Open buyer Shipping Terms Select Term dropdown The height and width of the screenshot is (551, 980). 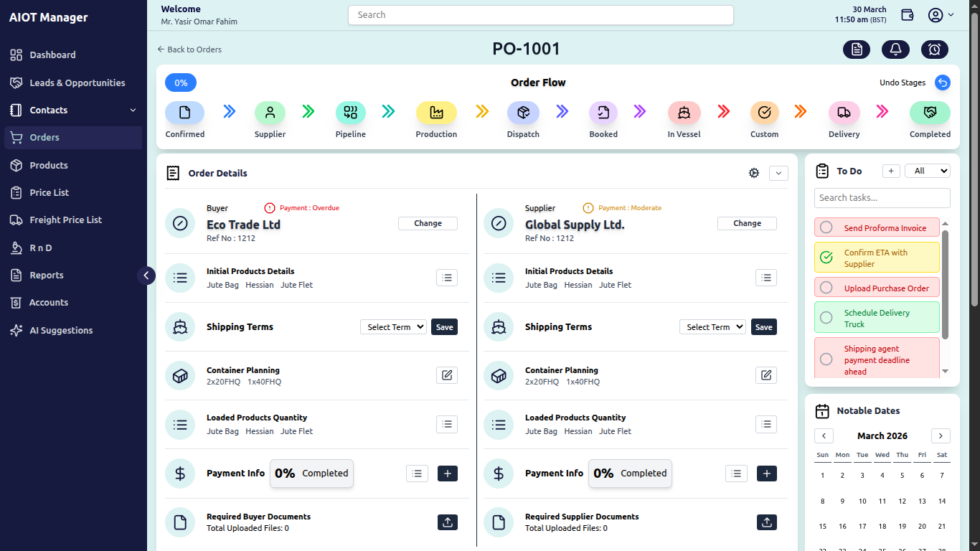393,327
